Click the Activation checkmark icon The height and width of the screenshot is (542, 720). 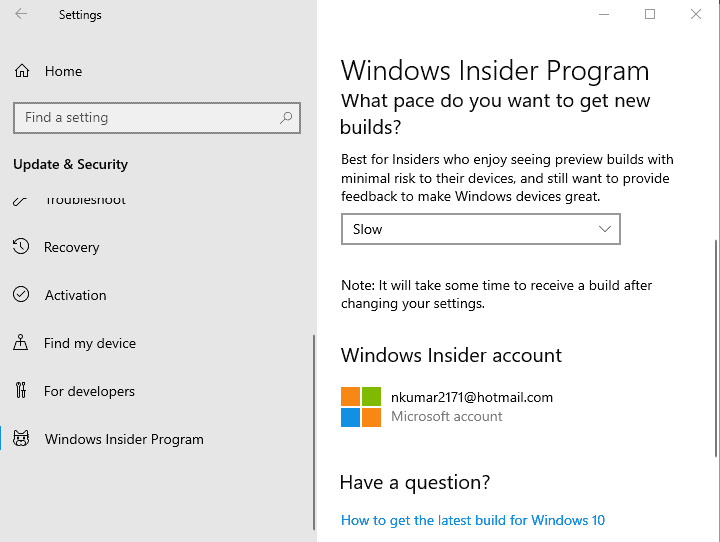click(21, 294)
